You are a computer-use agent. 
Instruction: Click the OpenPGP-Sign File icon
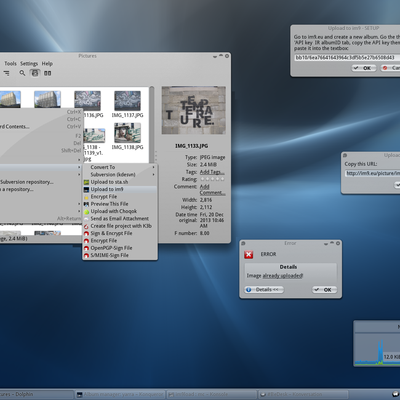pos(86,248)
